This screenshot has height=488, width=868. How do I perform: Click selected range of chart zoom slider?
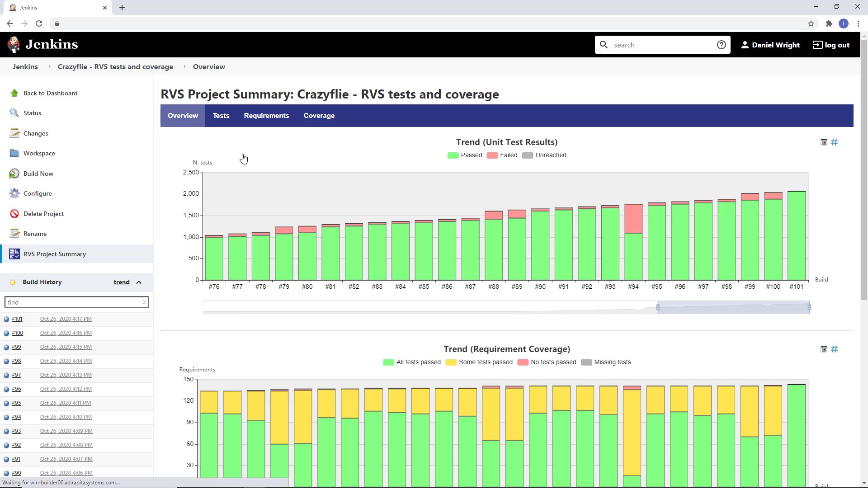[733, 307]
